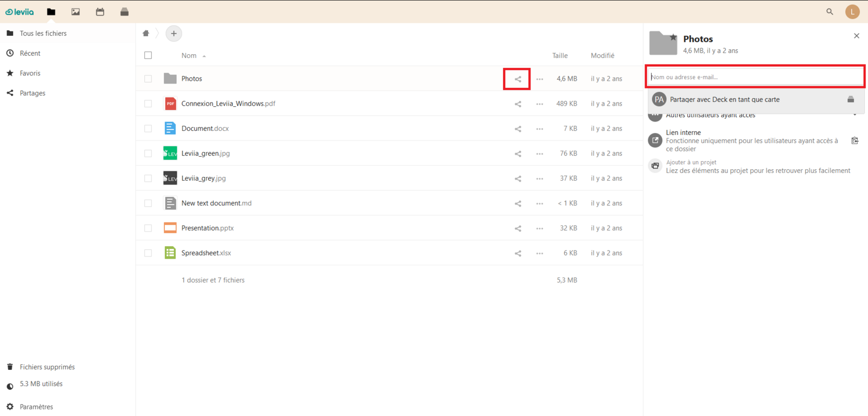This screenshot has height=416, width=868.
Task: Check the Document.docx checkbox
Action: 148,129
